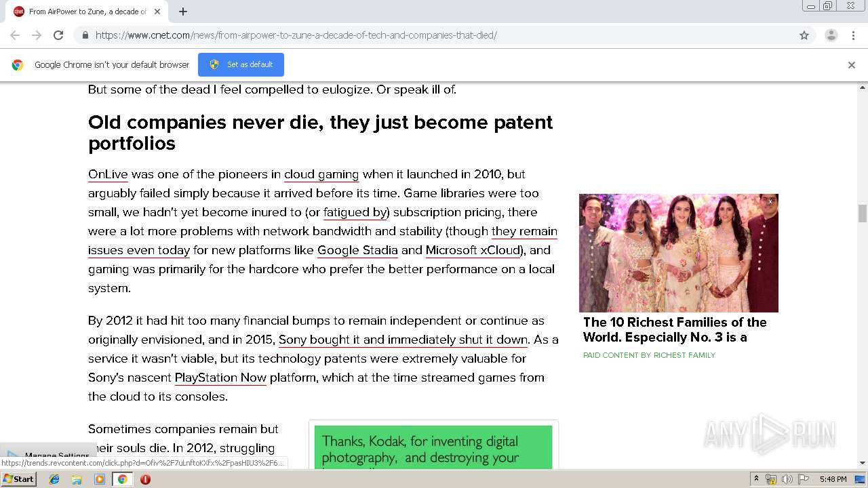Go back to the previous page

tap(15, 35)
